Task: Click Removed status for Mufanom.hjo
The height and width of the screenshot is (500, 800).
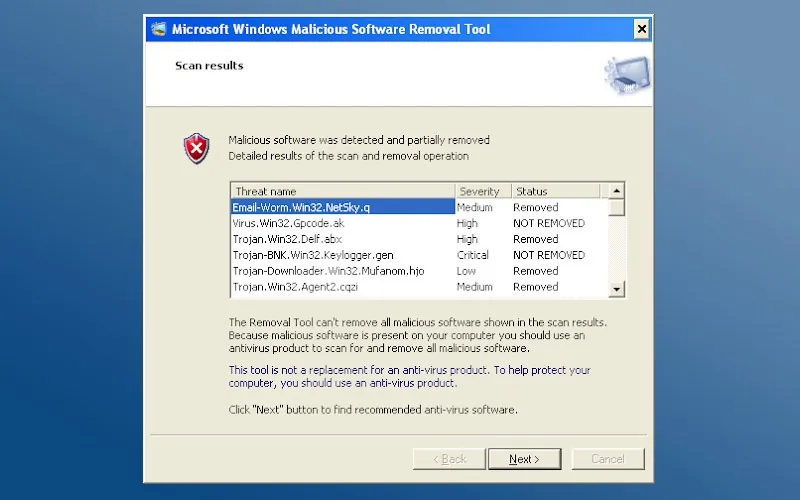Action: (x=536, y=270)
